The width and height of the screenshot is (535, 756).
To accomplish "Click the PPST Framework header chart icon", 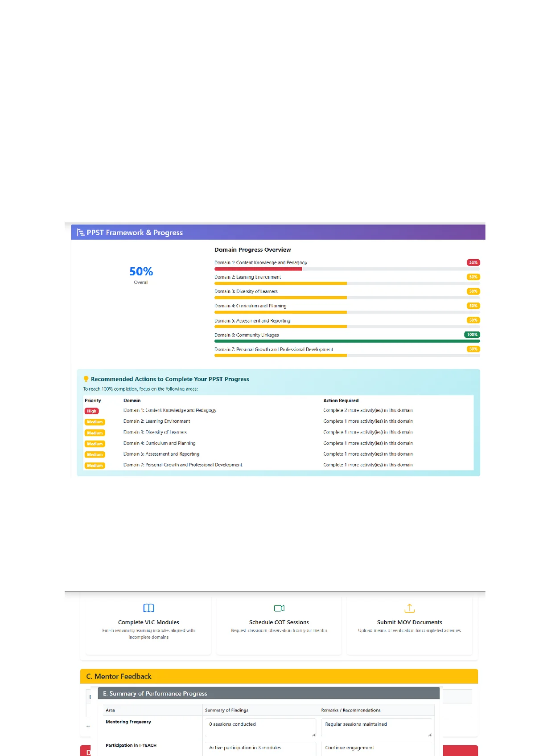I will 80,233.
